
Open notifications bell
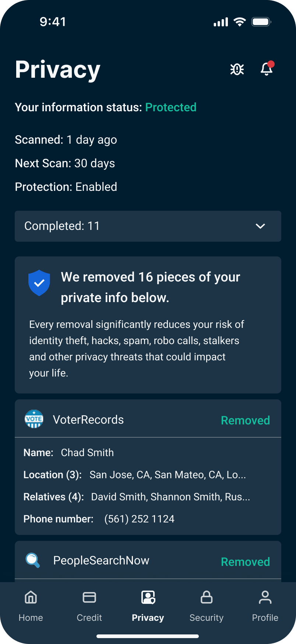(x=267, y=69)
